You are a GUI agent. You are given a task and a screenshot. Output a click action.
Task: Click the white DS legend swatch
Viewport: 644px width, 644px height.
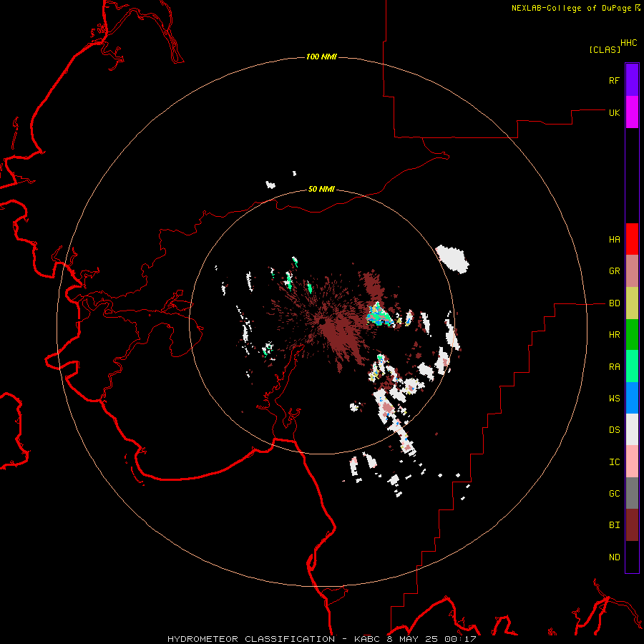coord(632,429)
